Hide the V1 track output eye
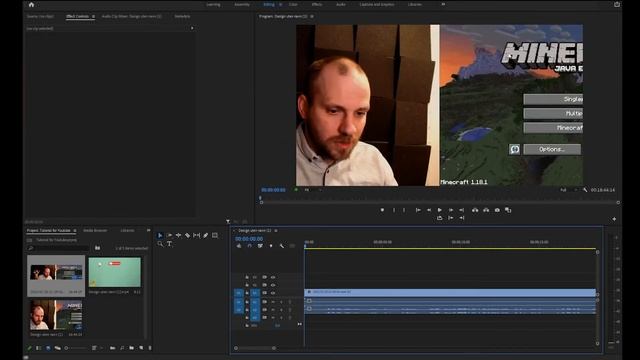Screen dimensions: 640x360 click(x=273, y=293)
